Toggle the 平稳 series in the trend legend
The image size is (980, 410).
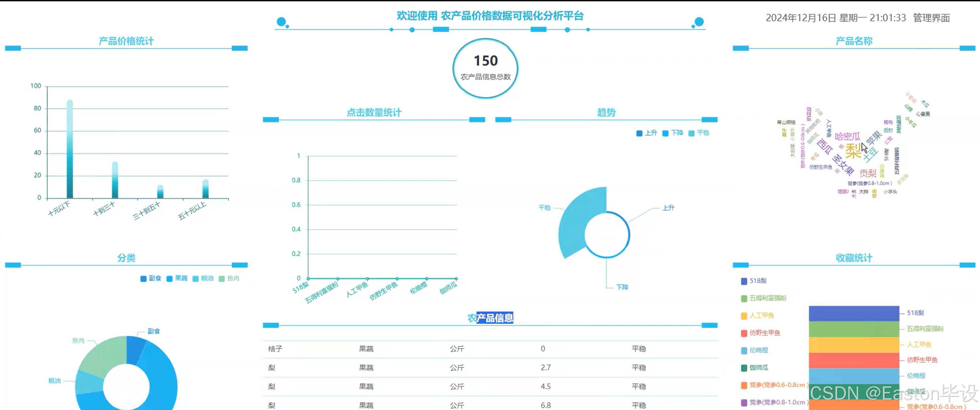click(691, 133)
